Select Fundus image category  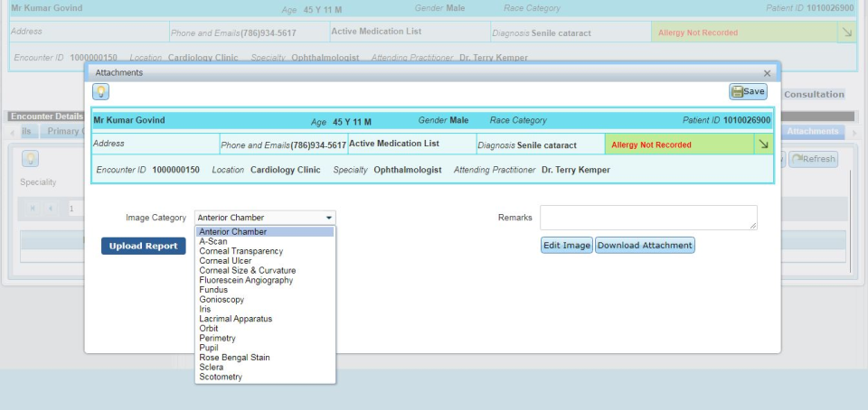pyautogui.click(x=265, y=290)
